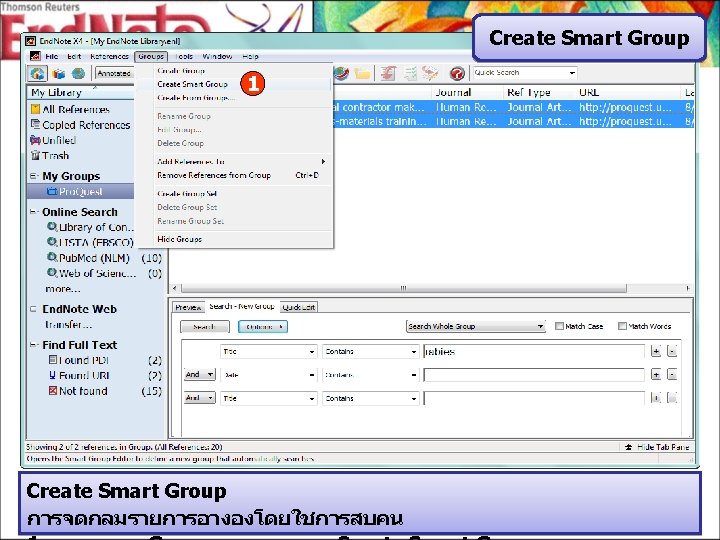Open first row Contains operator dropdown
This screenshot has width=720, height=540.
[x=371, y=352]
